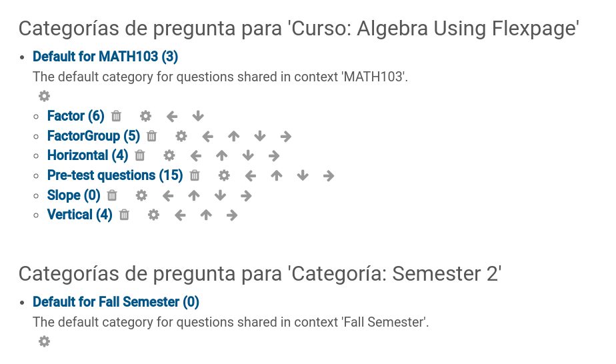Edit Default for Fall Semester gear icon

[45, 341]
